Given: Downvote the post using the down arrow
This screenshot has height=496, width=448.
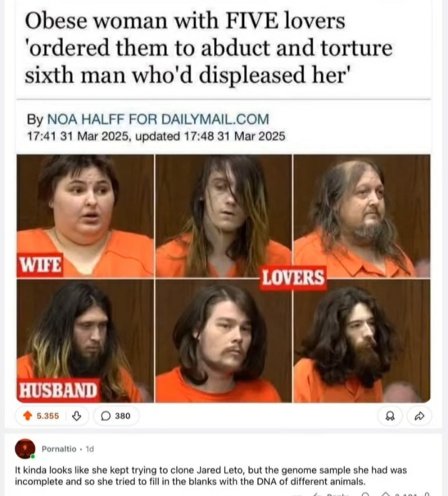Looking at the screenshot, I should (77, 416).
